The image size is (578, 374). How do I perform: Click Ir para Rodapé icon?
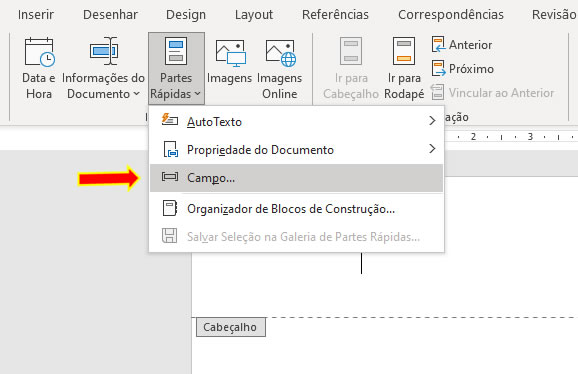click(404, 51)
